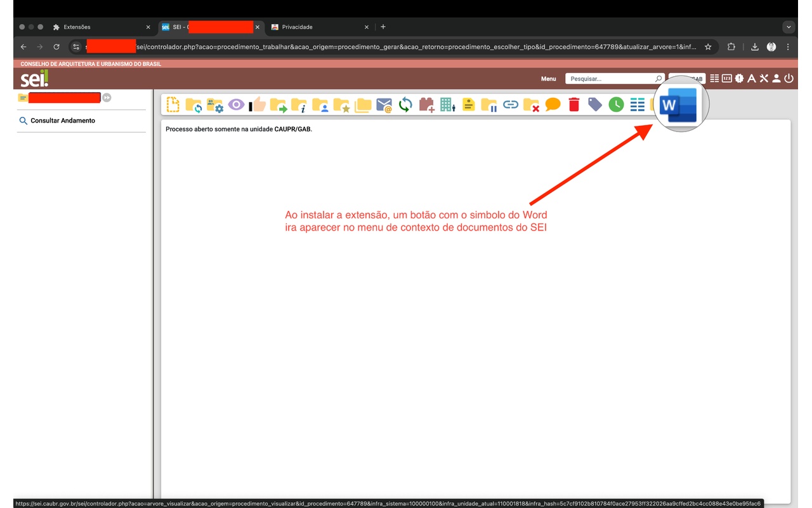Open the Consultar Andamento link
The height and width of the screenshot is (508, 812).
coord(63,121)
